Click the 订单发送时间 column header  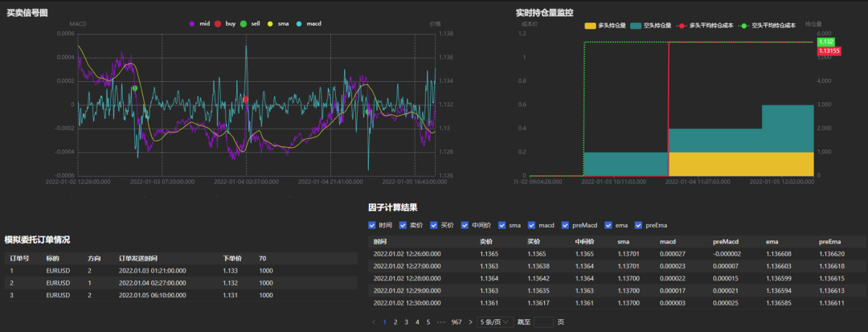[x=138, y=258]
